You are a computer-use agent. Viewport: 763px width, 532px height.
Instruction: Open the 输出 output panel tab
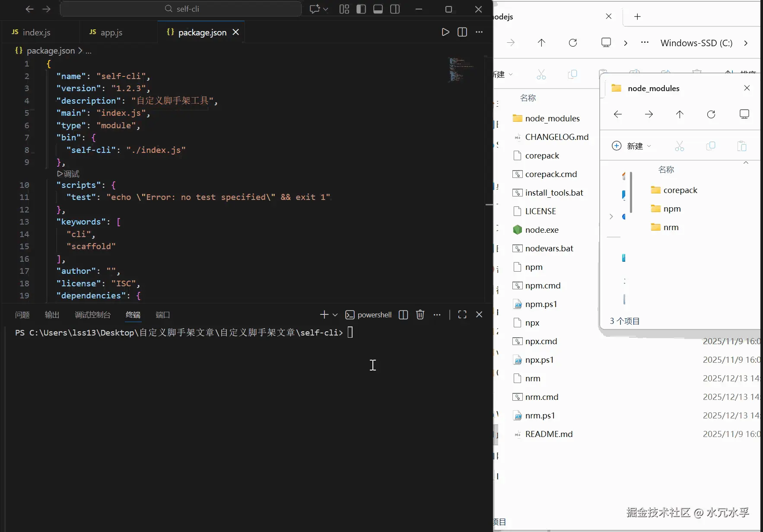pyautogui.click(x=52, y=315)
